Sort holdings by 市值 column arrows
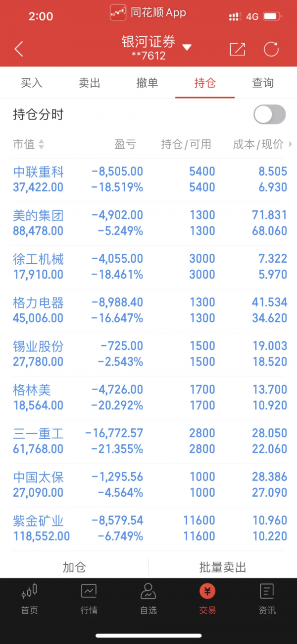 click(41, 144)
